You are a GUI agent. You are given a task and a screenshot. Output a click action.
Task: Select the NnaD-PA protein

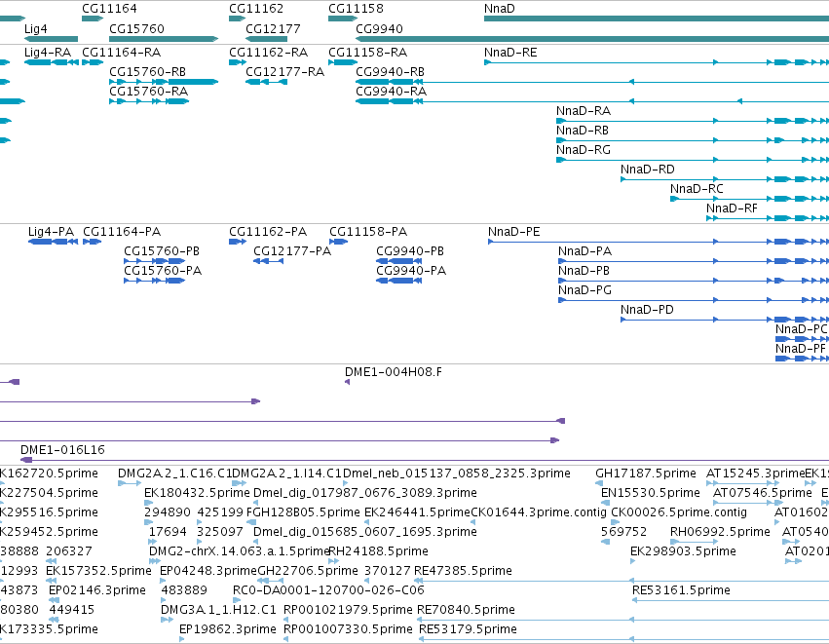point(694,261)
